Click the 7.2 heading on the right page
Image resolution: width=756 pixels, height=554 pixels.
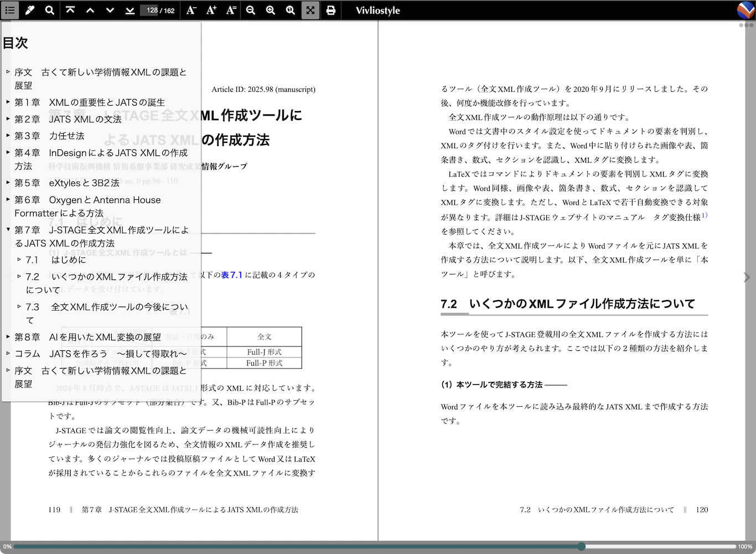(x=568, y=304)
